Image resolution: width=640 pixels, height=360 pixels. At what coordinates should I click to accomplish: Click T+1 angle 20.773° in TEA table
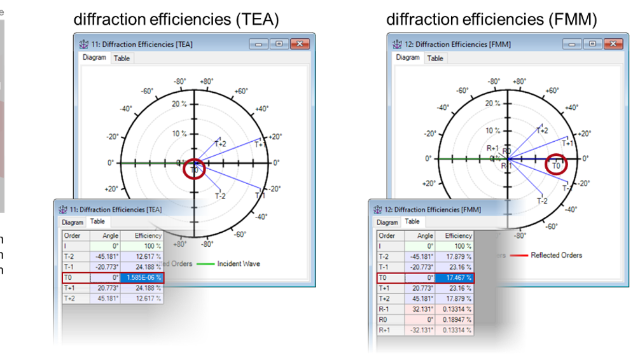point(105,288)
